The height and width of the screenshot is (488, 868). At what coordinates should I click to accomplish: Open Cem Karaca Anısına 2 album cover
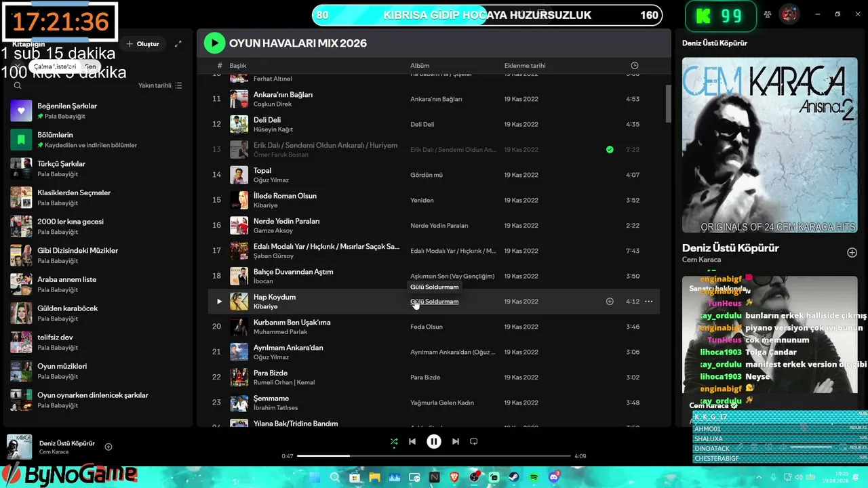[x=770, y=145]
